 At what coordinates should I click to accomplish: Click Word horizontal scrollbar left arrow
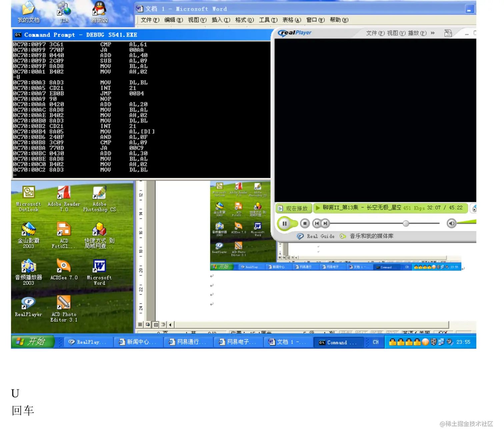(x=170, y=324)
